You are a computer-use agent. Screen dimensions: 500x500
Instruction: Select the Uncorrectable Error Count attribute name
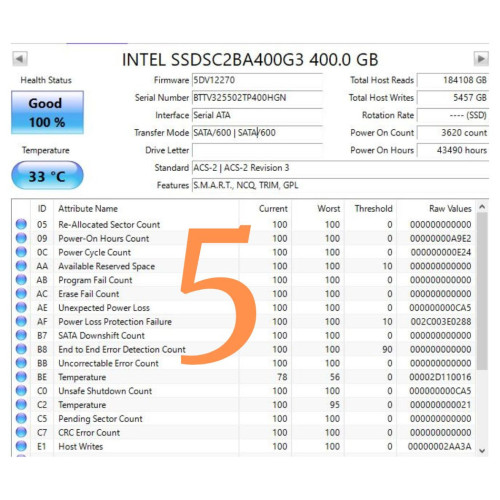pyautogui.click(x=108, y=363)
